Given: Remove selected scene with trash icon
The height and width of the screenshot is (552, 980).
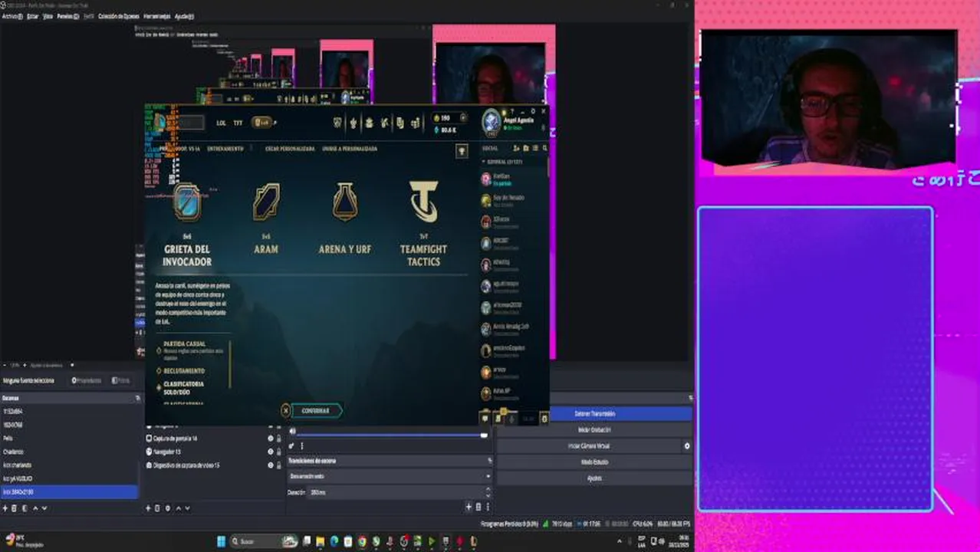Looking at the screenshot, I should 14,508.
